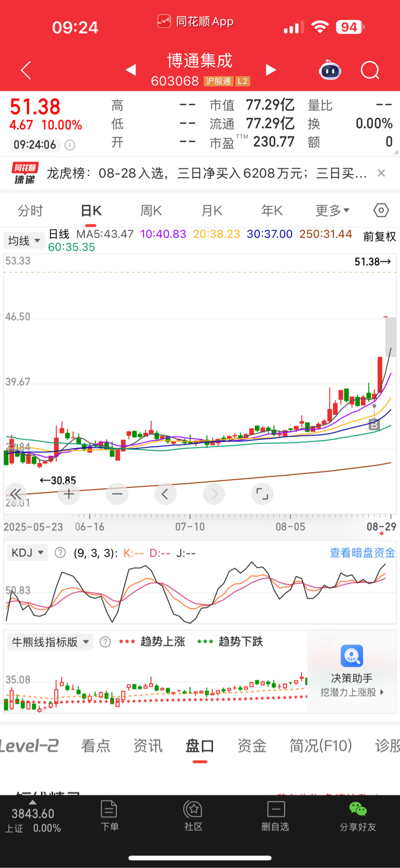The height and width of the screenshot is (868, 400).
Task: Select the 月K tab
Action: click(x=212, y=211)
